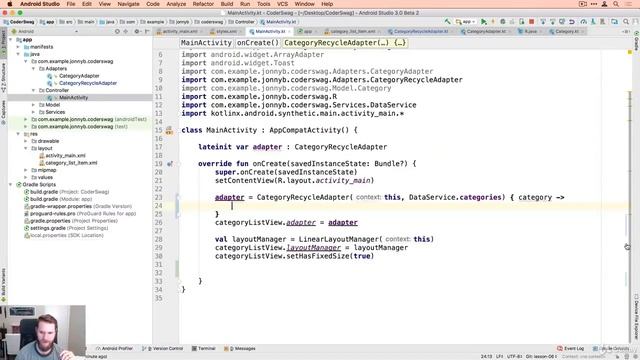
Task: Open the Project tool window side tab
Action: point(3,43)
